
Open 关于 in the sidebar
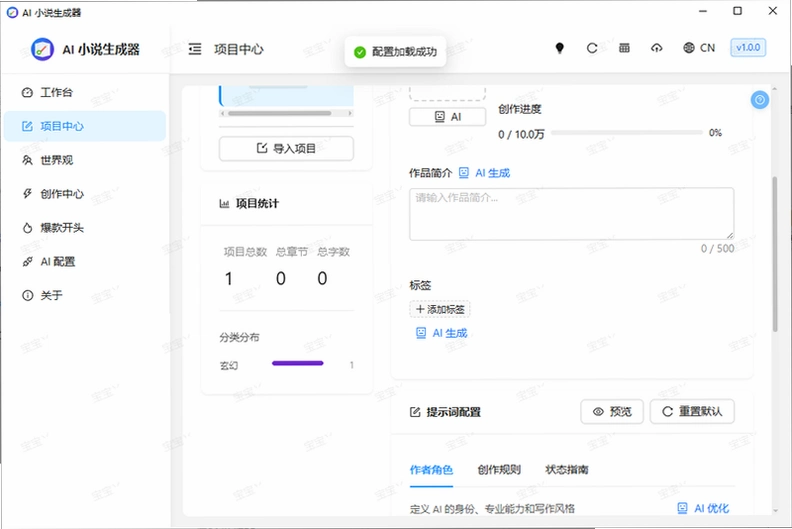[85, 296]
